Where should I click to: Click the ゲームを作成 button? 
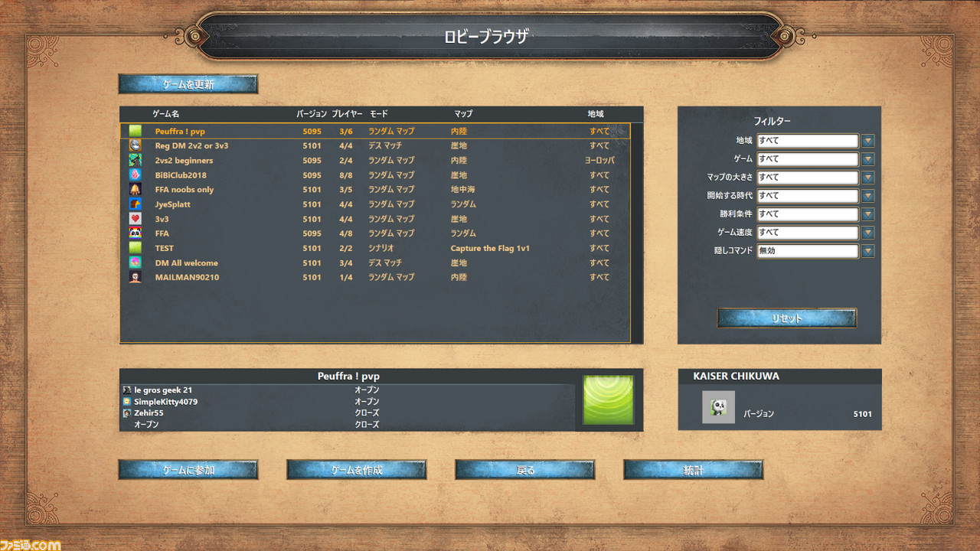point(357,470)
